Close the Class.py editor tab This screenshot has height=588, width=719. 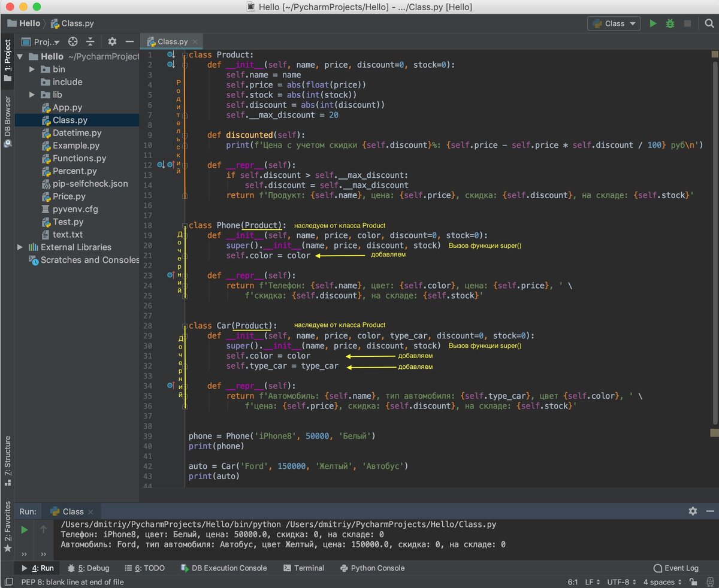(195, 42)
